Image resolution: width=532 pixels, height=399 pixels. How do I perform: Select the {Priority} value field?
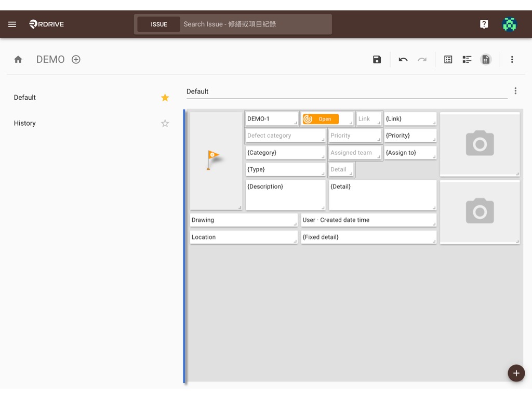tap(410, 136)
